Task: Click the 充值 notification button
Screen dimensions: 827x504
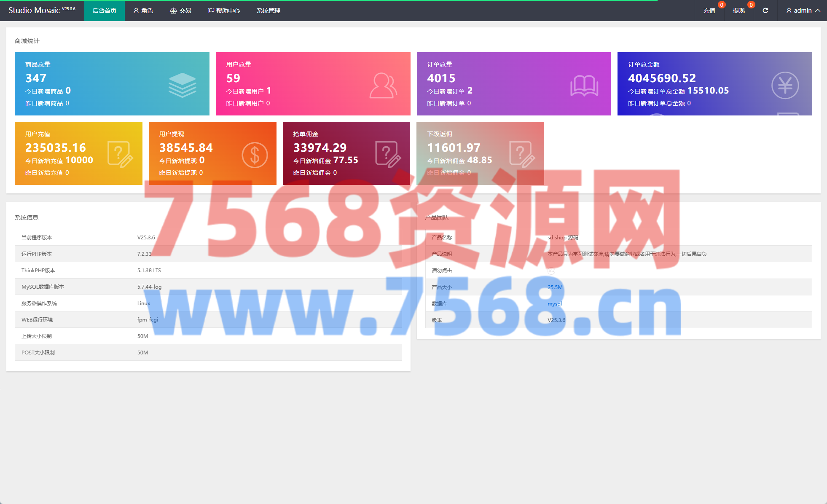Action: [709, 11]
